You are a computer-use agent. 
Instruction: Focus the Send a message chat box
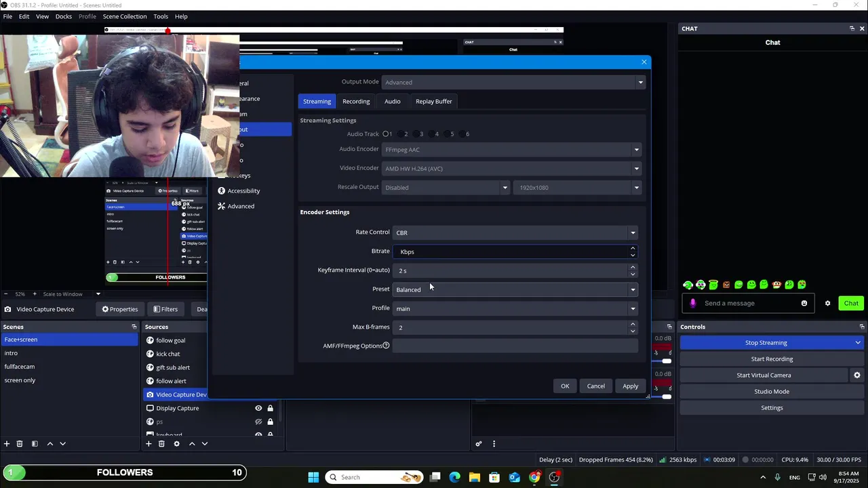pyautogui.click(x=749, y=303)
